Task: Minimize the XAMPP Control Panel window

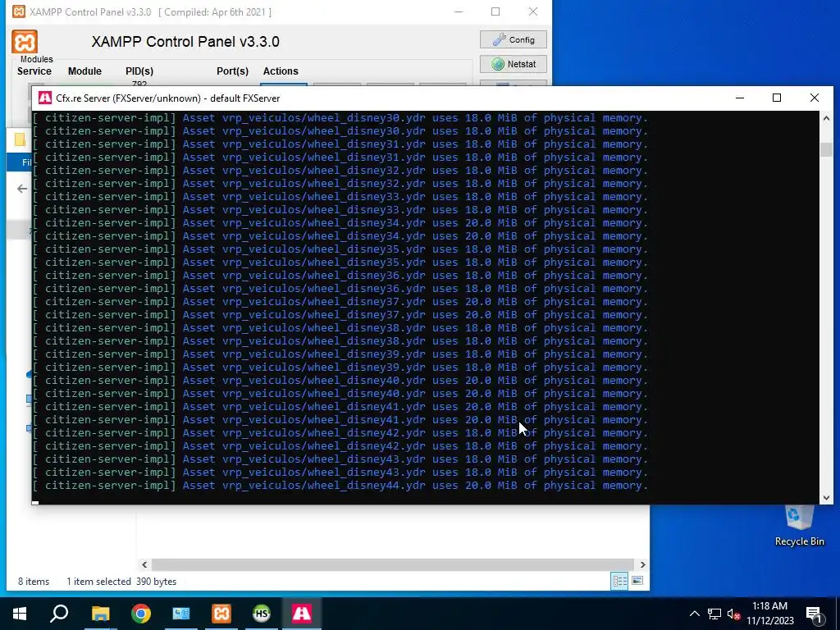Action: click(x=459, y=11)
